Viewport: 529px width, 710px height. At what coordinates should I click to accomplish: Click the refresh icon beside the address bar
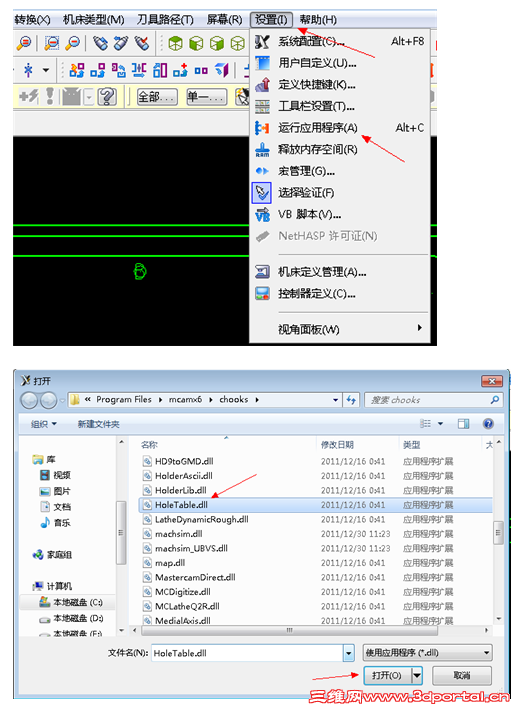click(351, 400)
